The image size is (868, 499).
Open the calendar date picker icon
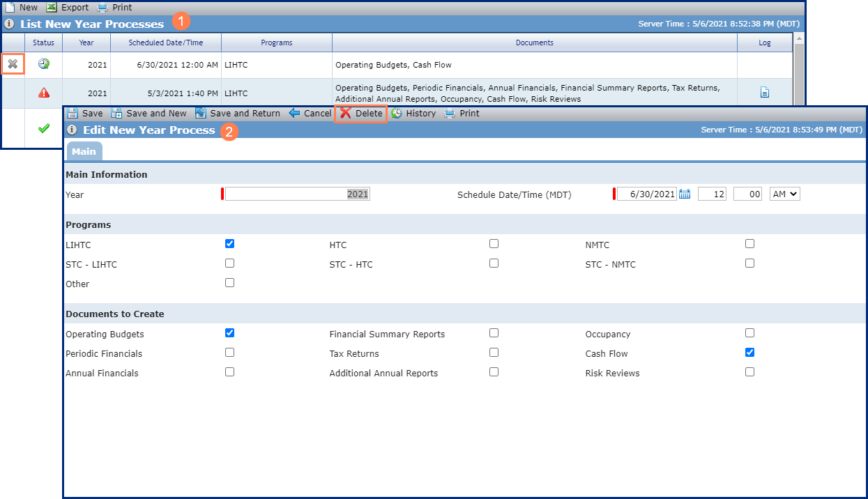[x=684, y=194]
